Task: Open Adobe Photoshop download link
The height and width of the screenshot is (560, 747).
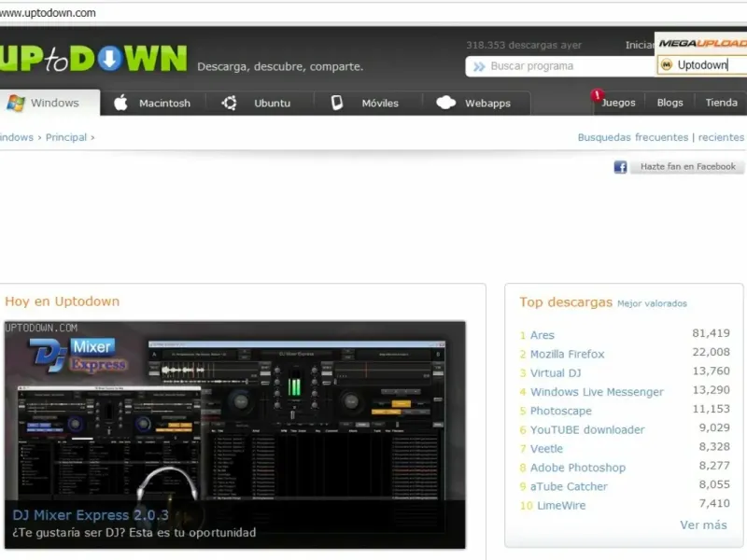Action: pos(577,468)
